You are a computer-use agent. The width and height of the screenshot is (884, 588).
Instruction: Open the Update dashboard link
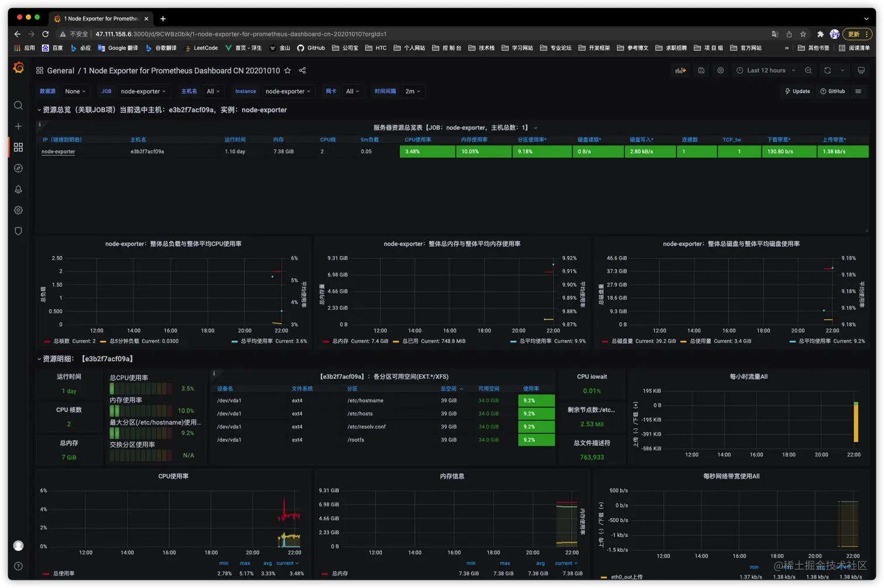[x=797, y=91]
